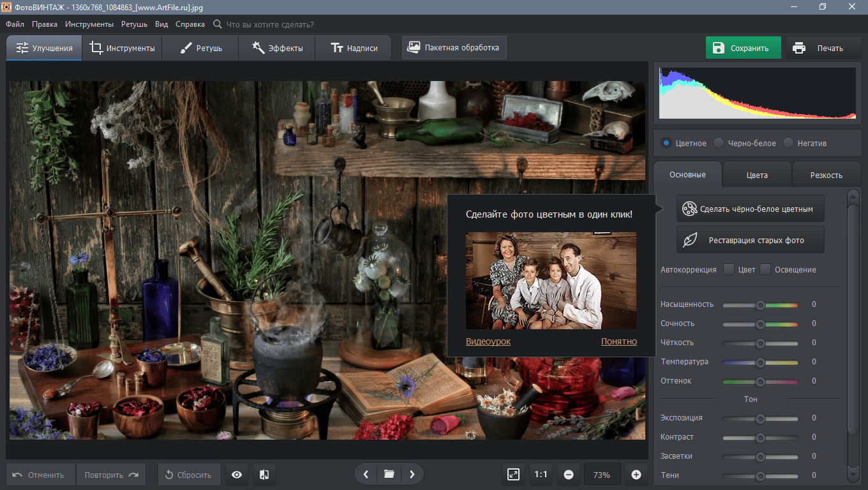The width and height of the screenshot is (868, 490).
Task: Click the search magnifier icon
Action: pos(218,24)
